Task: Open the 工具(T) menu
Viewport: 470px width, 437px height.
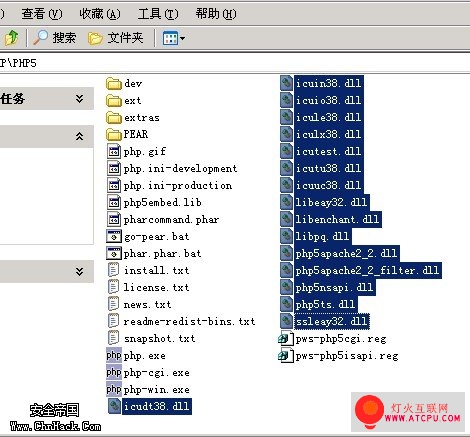Action: [158, 14]
